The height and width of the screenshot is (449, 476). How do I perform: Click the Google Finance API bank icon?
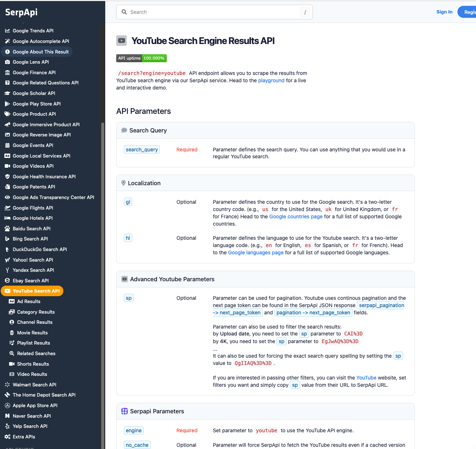point(7,73)
